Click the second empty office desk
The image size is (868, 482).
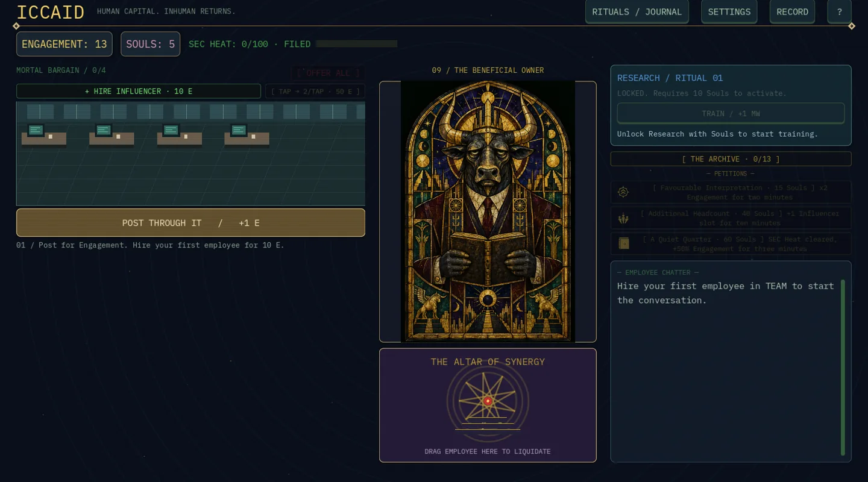pyautogui.click(x=112, y=135)
